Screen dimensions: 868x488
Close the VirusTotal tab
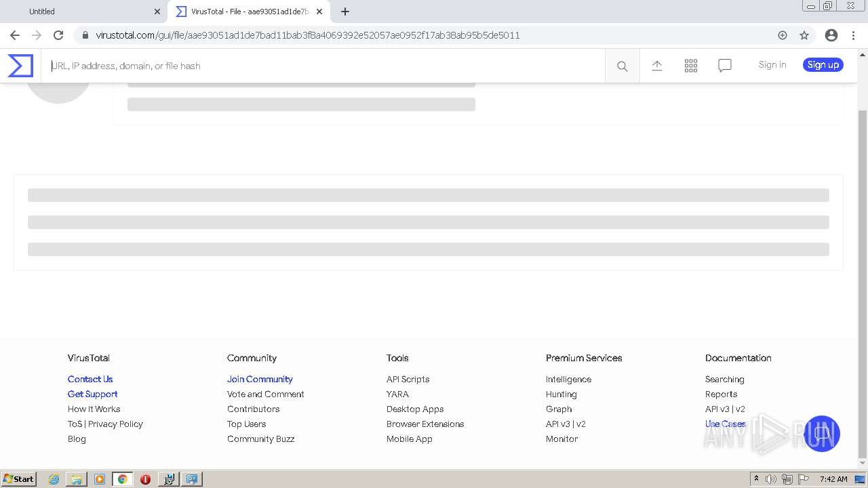tap(319, 12)
